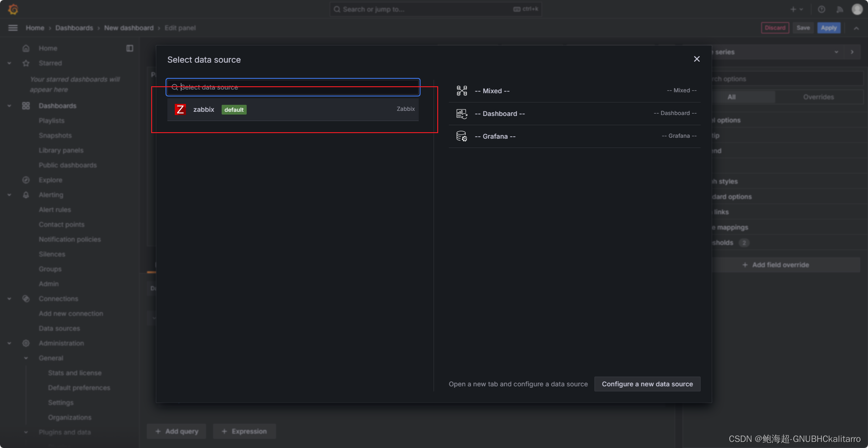Click the Alerting bell icon
The height and width of the screenshot is (448, 868).
(x=26, y=195)
